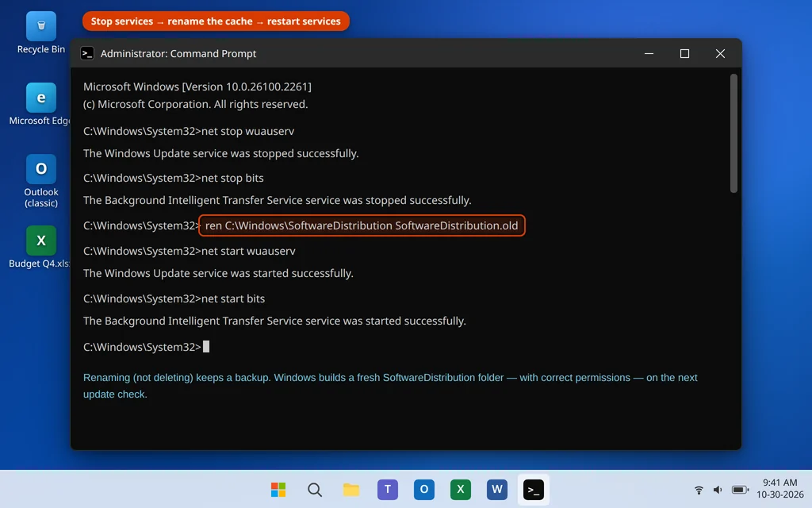
Task: Click the 'net stop wuauserv' command line
Action: [x=189, y=131]
